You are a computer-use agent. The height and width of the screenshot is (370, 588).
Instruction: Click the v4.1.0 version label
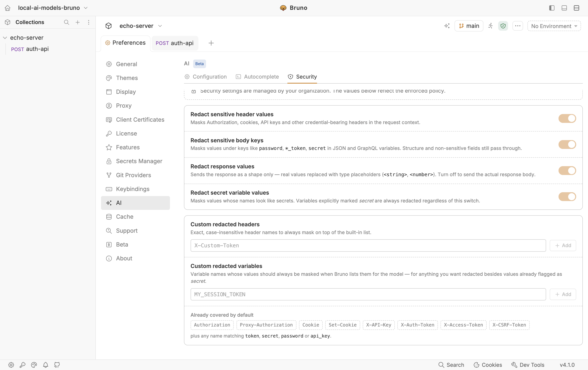click(x=567, y=365)
